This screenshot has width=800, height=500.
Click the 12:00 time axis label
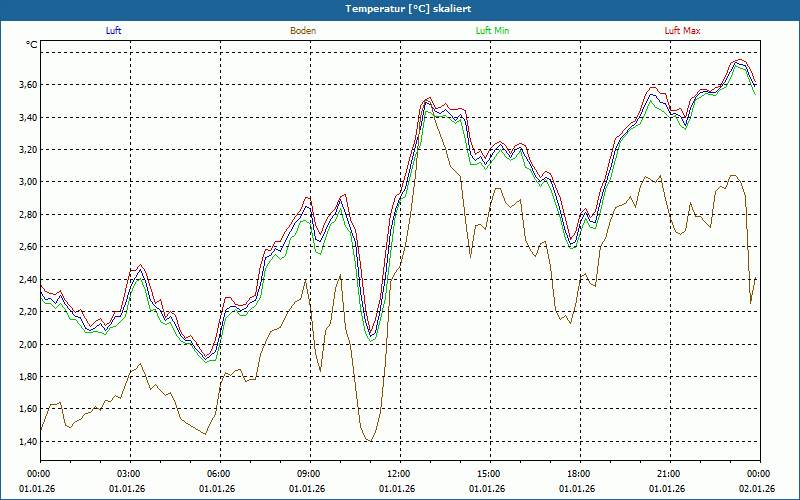pyautogui.click(x=398, y=474)
